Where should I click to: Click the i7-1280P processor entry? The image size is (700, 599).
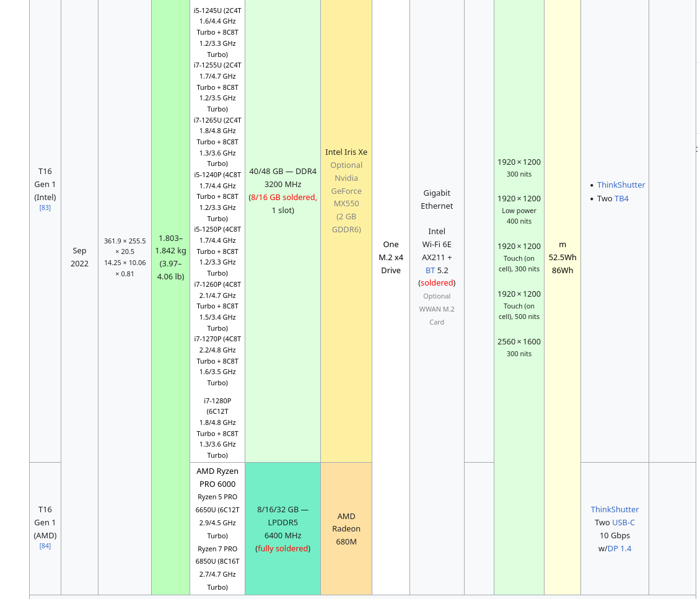click(217, 401)
